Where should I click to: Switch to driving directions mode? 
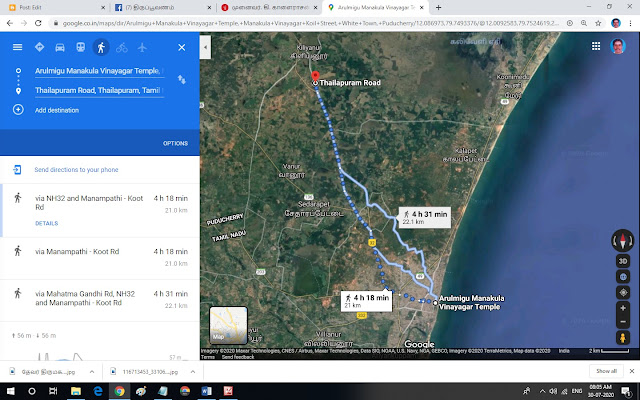pos(60,47)
